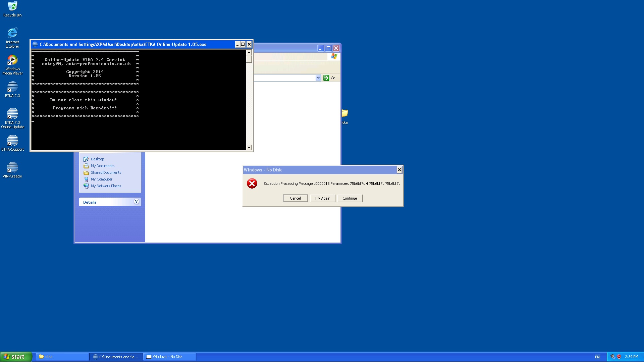
Task: Click the console window's title bar icon
Action: [35, 44]
